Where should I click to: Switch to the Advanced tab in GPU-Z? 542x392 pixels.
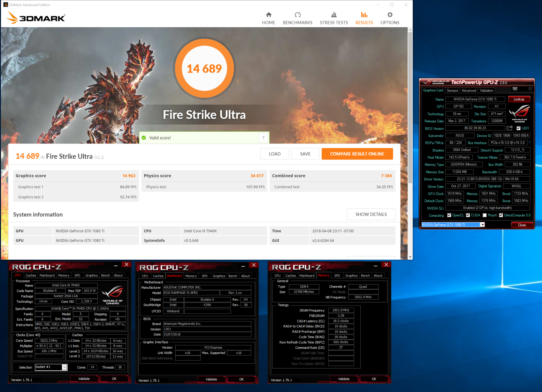tap(469, 90)
